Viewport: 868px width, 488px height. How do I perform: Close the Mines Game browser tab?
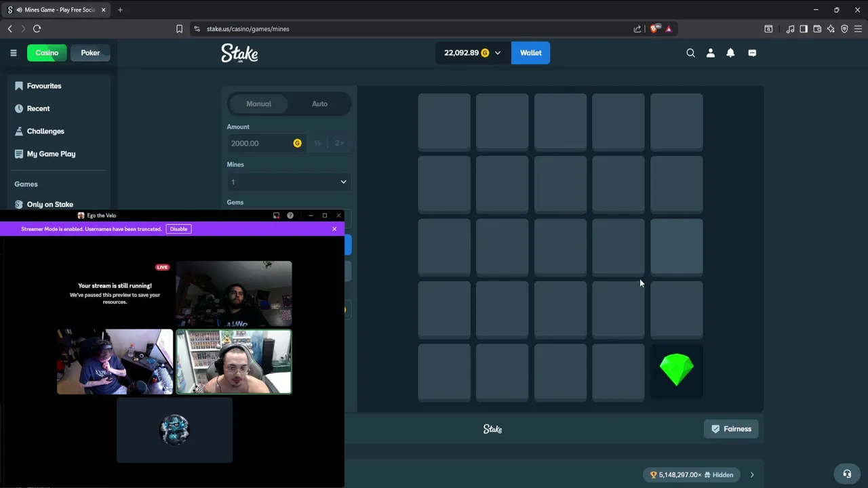coord(103,10)
